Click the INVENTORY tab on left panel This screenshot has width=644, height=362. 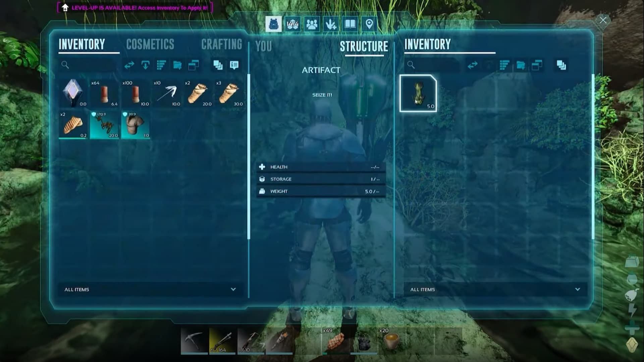pos(81,44)
